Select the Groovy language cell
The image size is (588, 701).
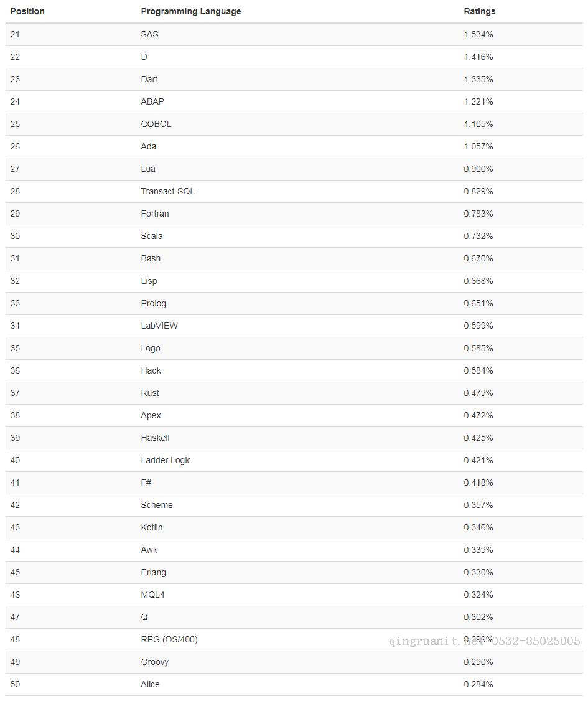tap(154, 662)
